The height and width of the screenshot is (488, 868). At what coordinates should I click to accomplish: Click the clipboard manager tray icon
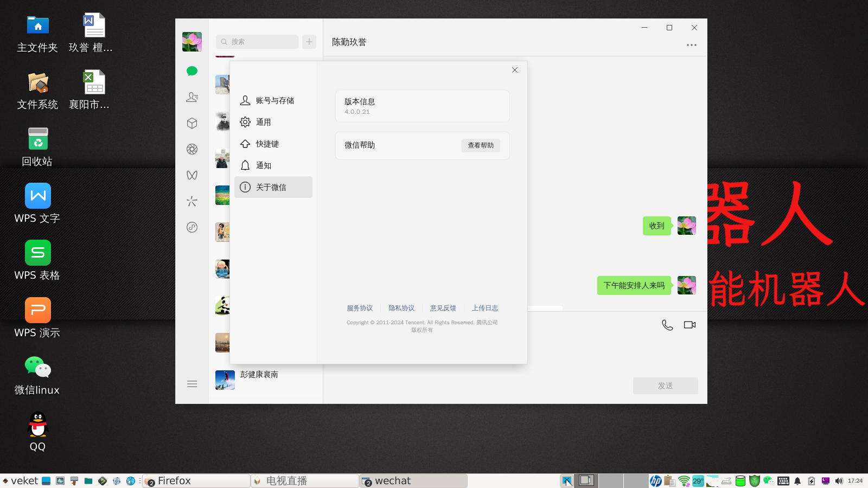pyautogui.click(x=670, y=481)
